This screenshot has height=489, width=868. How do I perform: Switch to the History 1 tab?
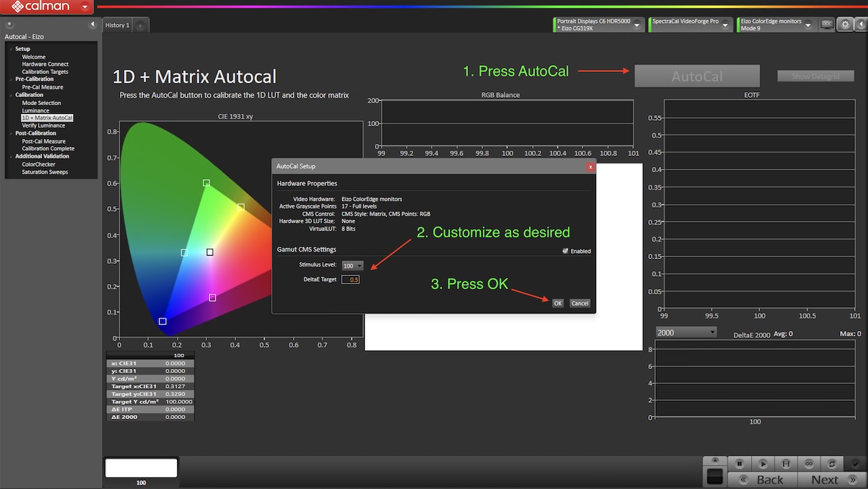[x=117, y=25]
